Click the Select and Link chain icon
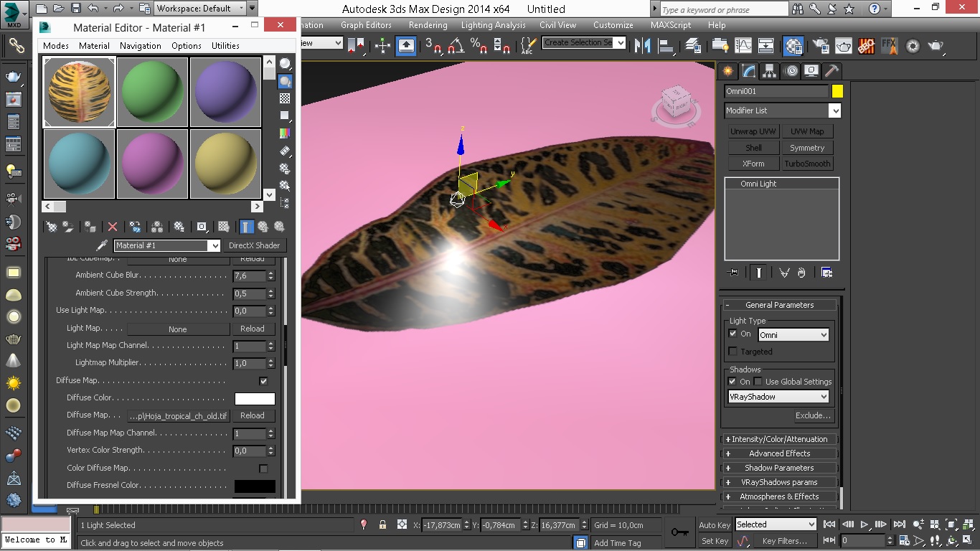The image size is (980, 551). point(16,46)
